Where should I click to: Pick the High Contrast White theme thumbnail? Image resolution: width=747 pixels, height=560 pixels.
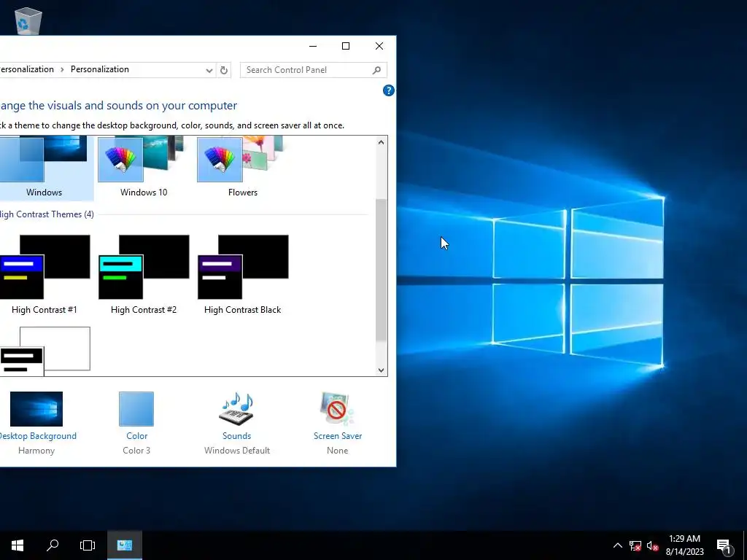(44, 351)
